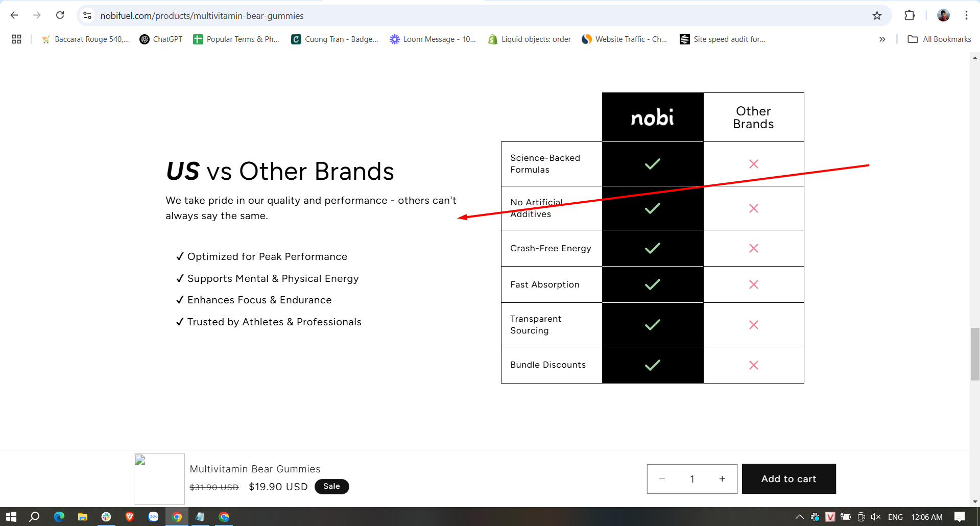Click the $19.90 USD sale price
This screenshot has height=526, width=980.
click(x=278, y=487)
